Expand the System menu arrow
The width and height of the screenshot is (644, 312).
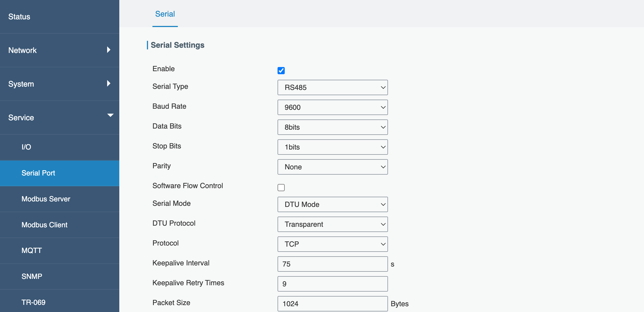109,84
